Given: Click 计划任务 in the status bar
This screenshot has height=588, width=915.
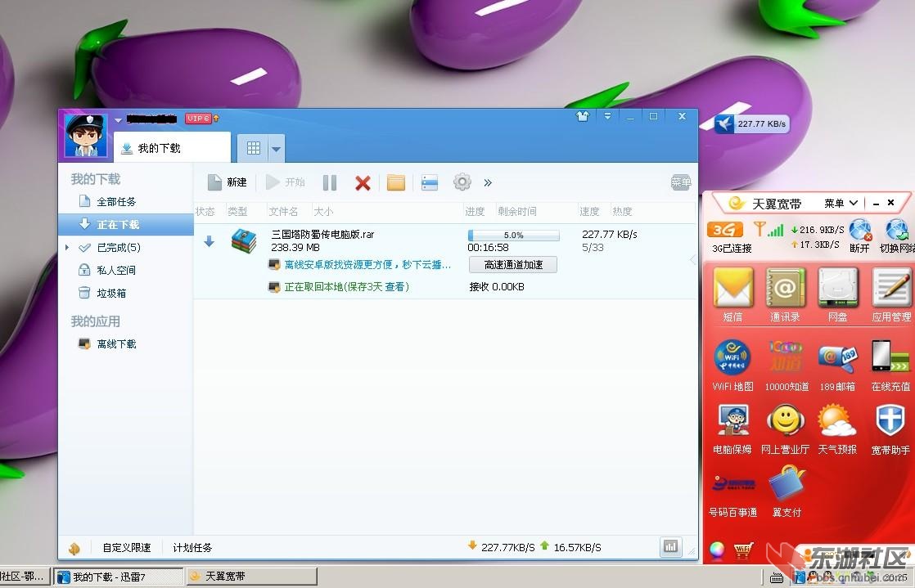Looking at the screenshot, I should point(192,548).
